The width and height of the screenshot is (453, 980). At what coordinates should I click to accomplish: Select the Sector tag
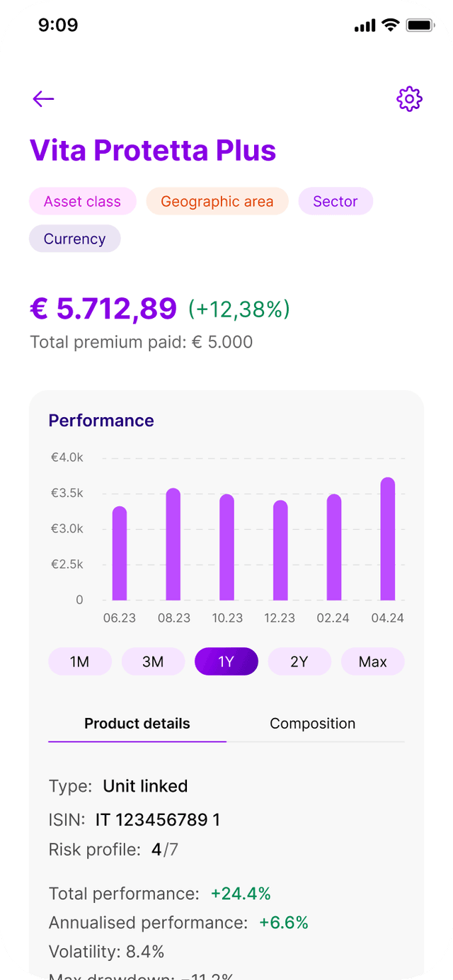tap(336, 201)
